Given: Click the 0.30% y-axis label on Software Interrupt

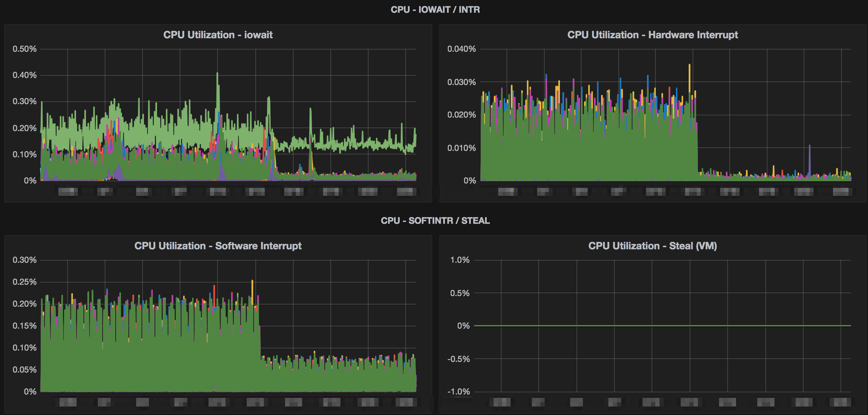Looking at the screenshot, I should pyautogui.click(x=24, y=260).
